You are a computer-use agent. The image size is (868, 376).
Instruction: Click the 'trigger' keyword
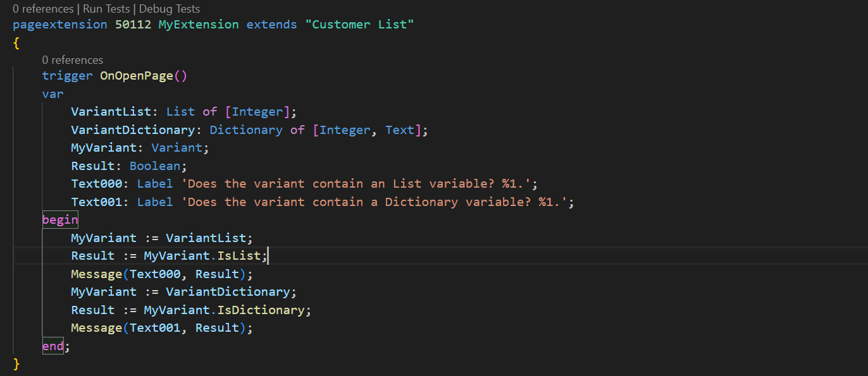pos(67,76)
